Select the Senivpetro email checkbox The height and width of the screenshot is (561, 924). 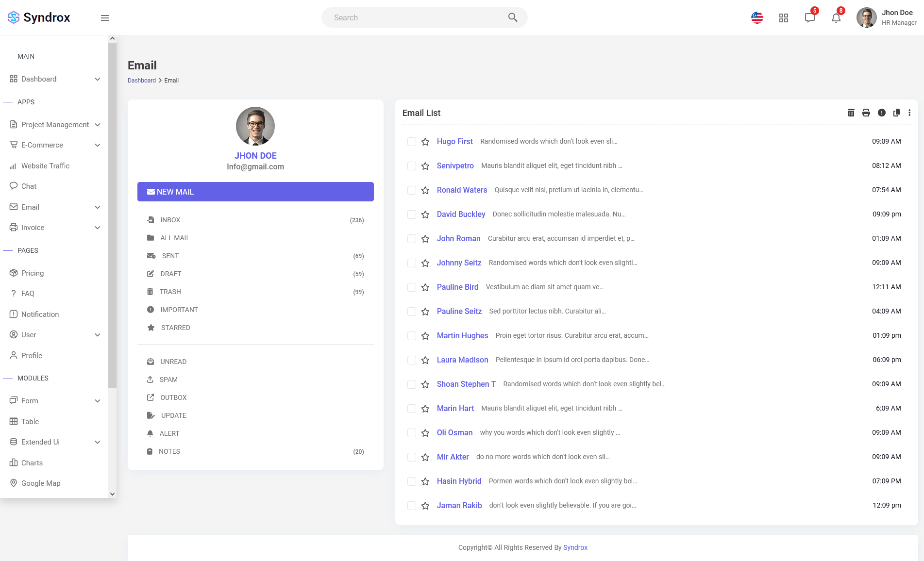tap(412, 166)
